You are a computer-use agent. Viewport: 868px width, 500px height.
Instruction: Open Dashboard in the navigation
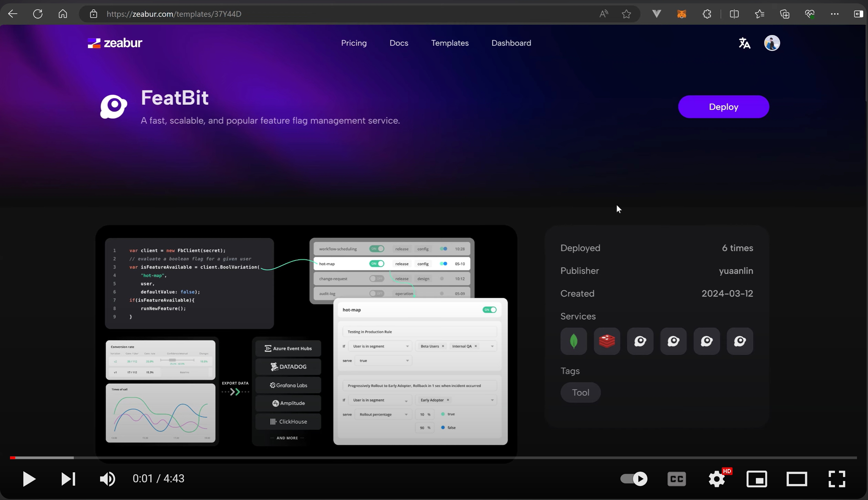coord(511,43)
